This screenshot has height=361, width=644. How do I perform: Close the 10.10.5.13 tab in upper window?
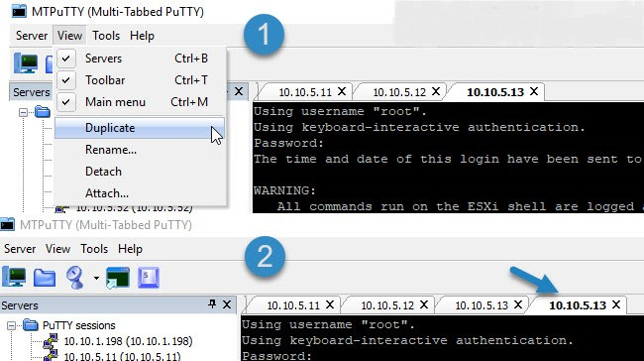(533, 91)
